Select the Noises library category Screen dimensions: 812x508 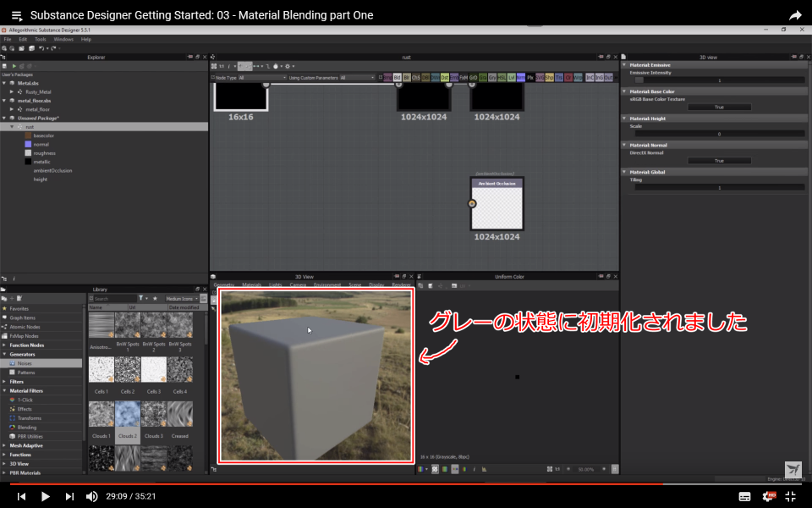[x=41, y=363]
